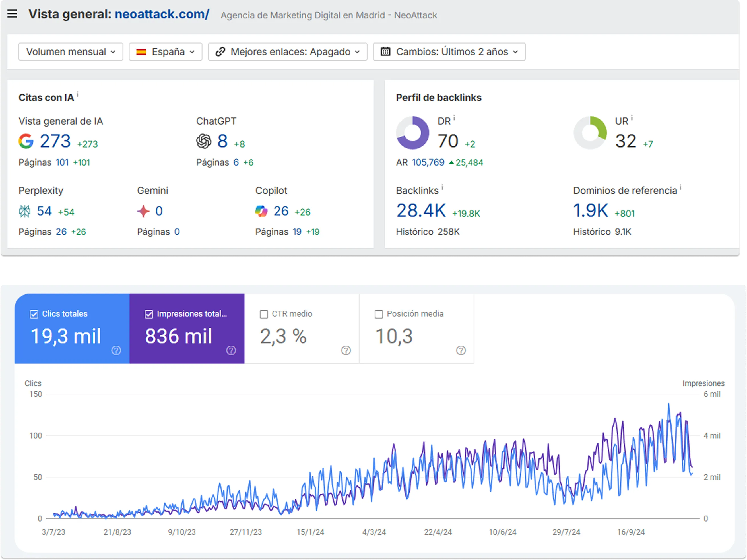The width and height of the screenshot is (747, 560).
Task: Click the Copilot logo icon
Action: tap(261, 211)
